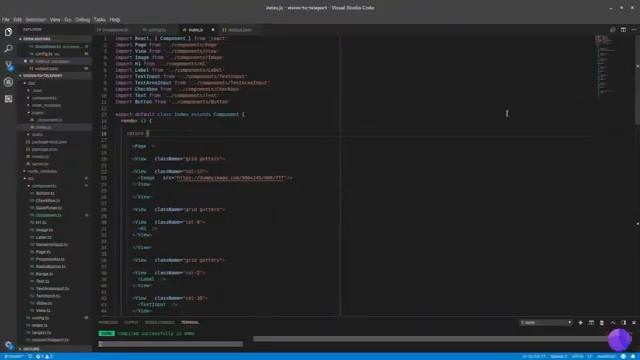Click the split editor icon at top right
640x360 pixels.
coord(623,30)
